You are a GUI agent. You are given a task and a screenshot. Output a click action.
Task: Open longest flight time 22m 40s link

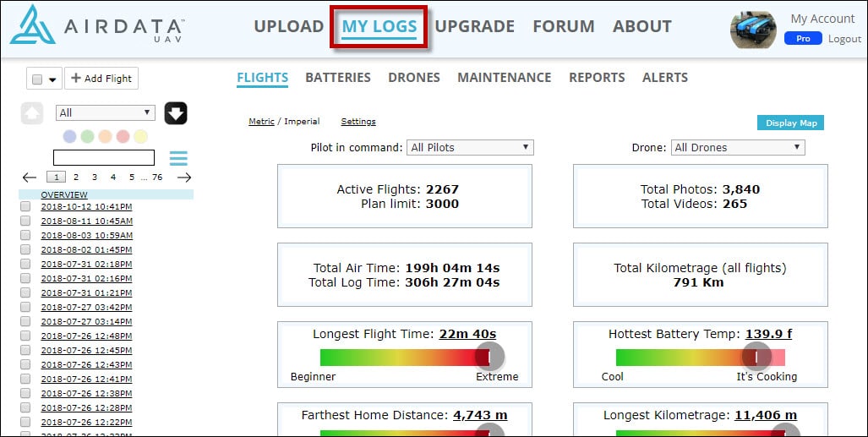coord(467,334)
